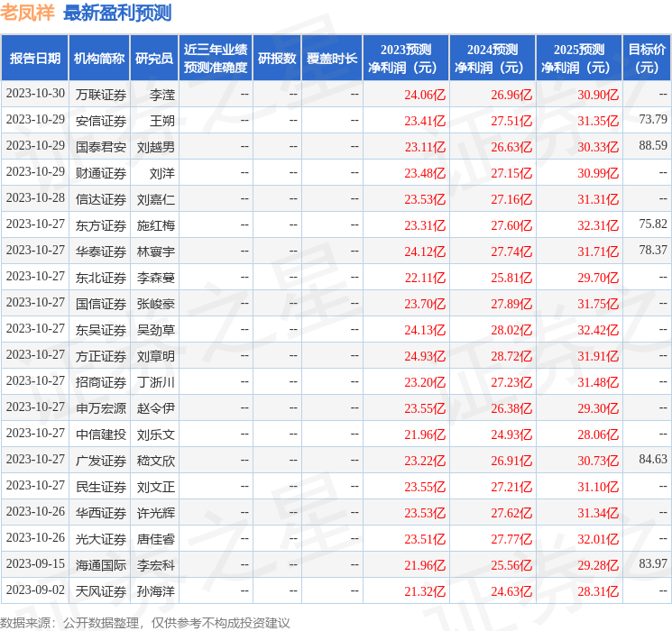The image size is (672, 631).
Task: Click 2024 forecast value 28.02亿
Action: pyautogui.click(x=511, y=330)
